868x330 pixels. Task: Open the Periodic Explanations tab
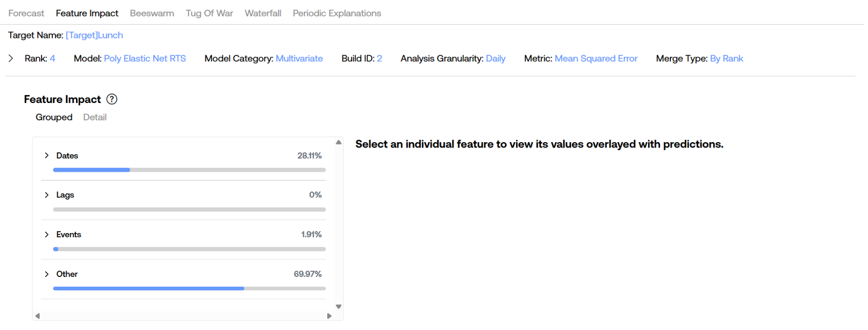pyautogui.click(x=337, y=13)
